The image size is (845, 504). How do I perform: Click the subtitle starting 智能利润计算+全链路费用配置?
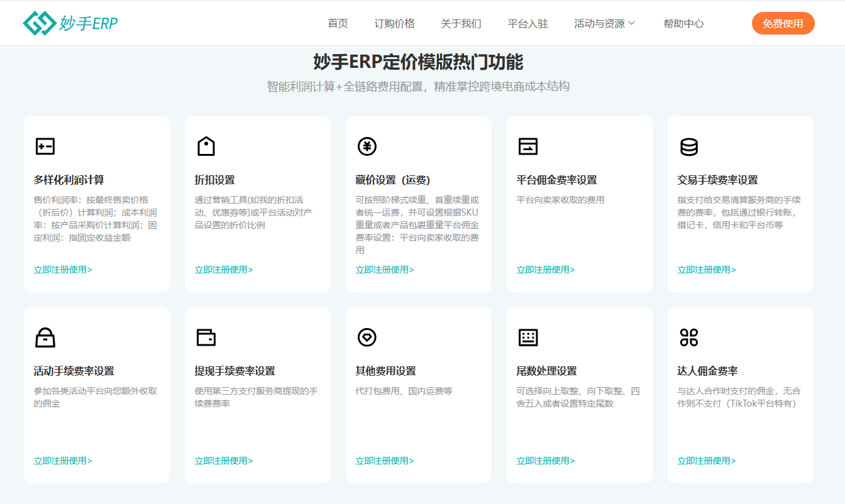coord(418,87)
